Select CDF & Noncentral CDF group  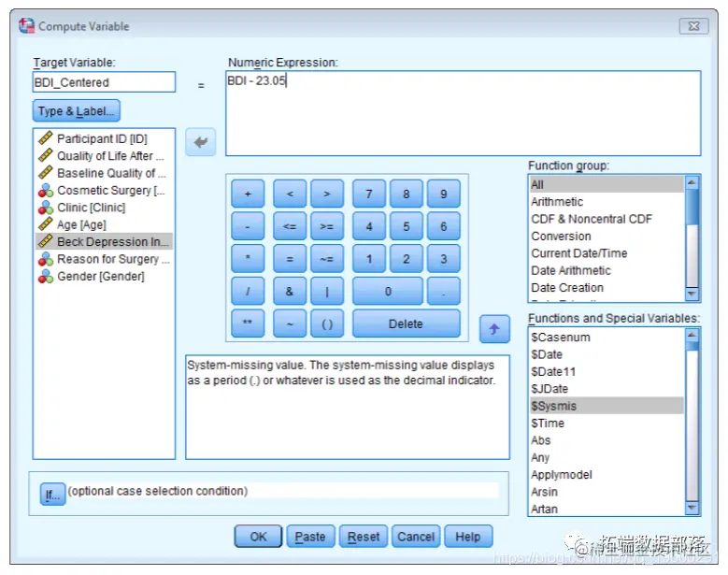pyautogui.click(x=607, y=219)
